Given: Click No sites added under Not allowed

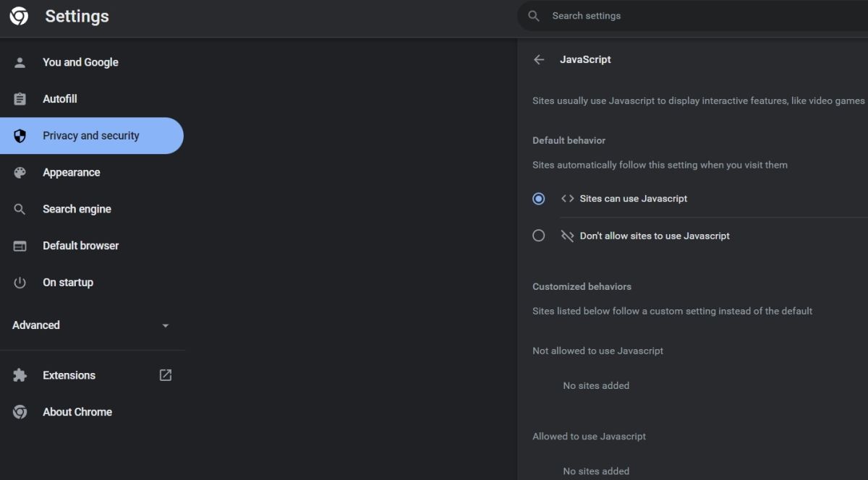Looking at the screenshot, I should click(596, 386).
